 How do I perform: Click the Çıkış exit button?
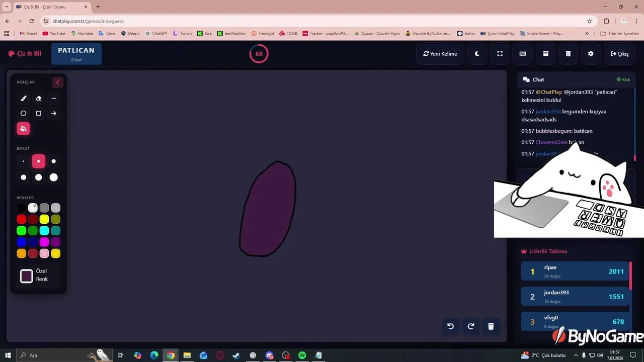click(x=619, y=54)
